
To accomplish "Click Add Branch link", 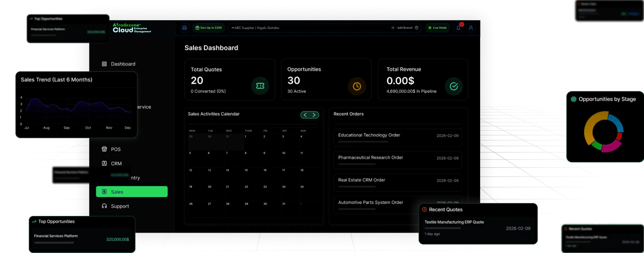I will (405, 28).
